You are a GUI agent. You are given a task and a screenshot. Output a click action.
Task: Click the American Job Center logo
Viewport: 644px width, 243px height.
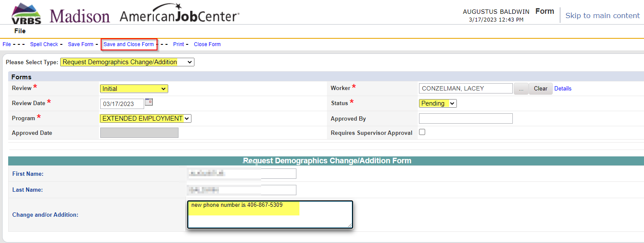179,14
